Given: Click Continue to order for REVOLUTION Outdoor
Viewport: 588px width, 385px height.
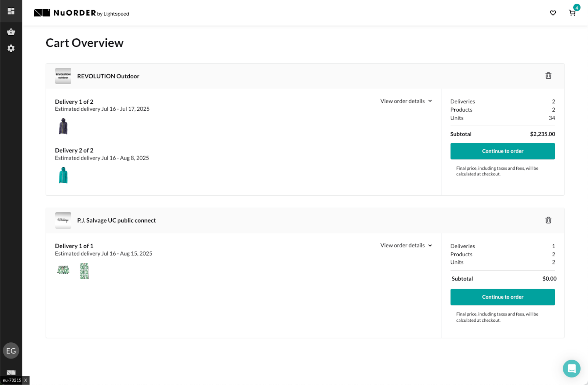Looking at the screenshot, I should tap(502, 151).
